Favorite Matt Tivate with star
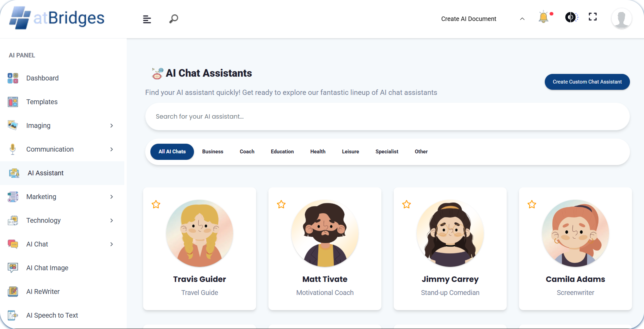 tap(281, 205)
